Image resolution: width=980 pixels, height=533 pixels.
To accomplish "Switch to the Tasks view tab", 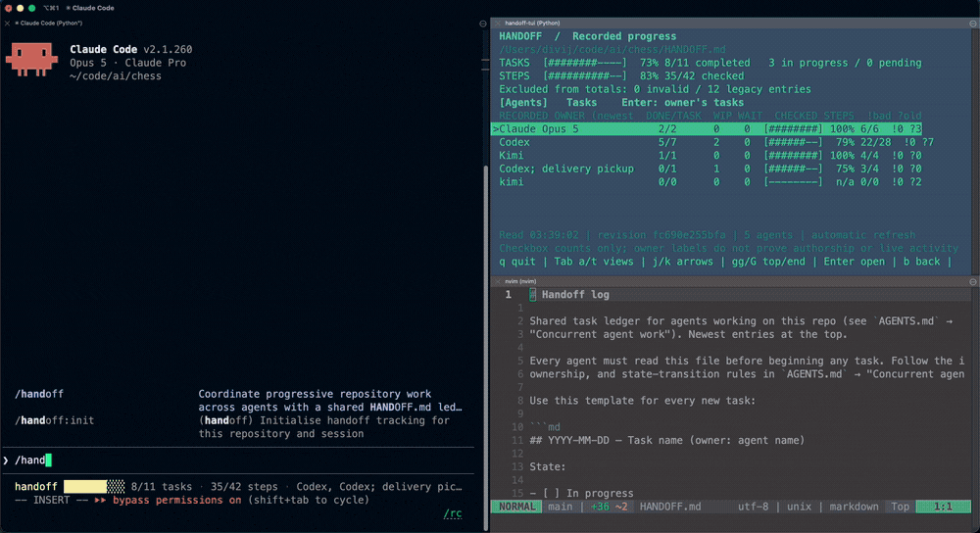I will click(581, 103).
